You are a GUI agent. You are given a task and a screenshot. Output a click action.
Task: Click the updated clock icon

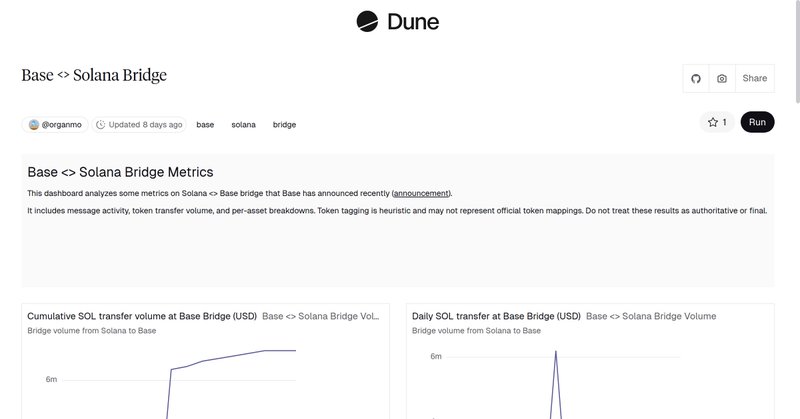pyautogui.click(x=101, y=125)
